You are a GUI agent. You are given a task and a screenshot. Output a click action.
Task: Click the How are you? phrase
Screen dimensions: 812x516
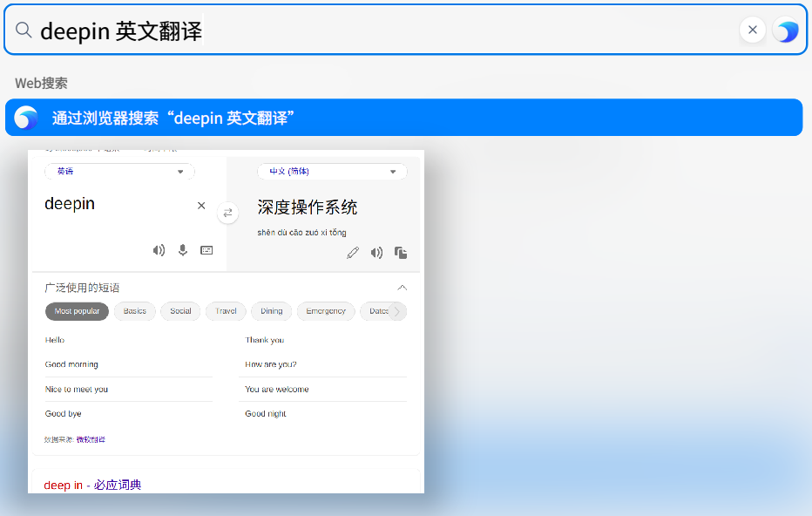(271, 364)
